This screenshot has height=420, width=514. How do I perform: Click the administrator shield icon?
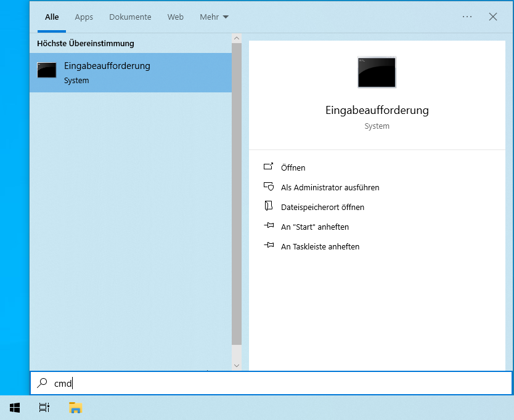(268, 187)
